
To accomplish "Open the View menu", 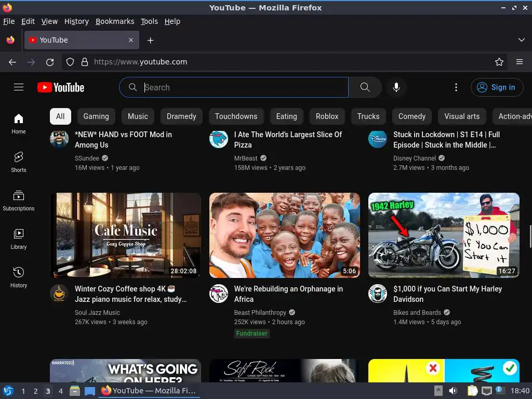I will (49, 21).
